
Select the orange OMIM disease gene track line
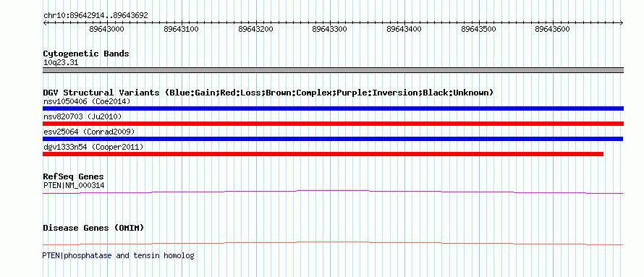click(333, 243)
